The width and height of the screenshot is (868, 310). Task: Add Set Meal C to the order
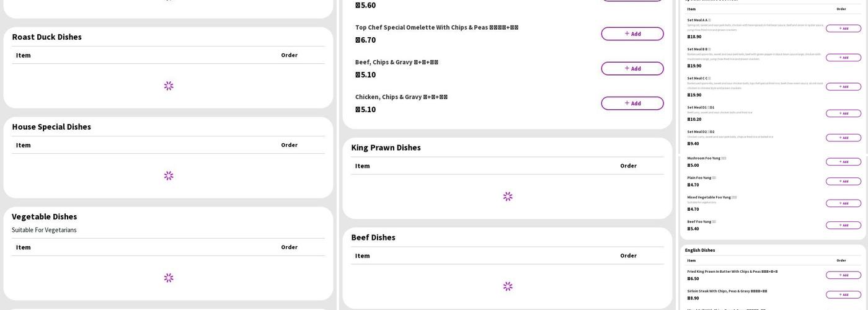pos(843,87)
